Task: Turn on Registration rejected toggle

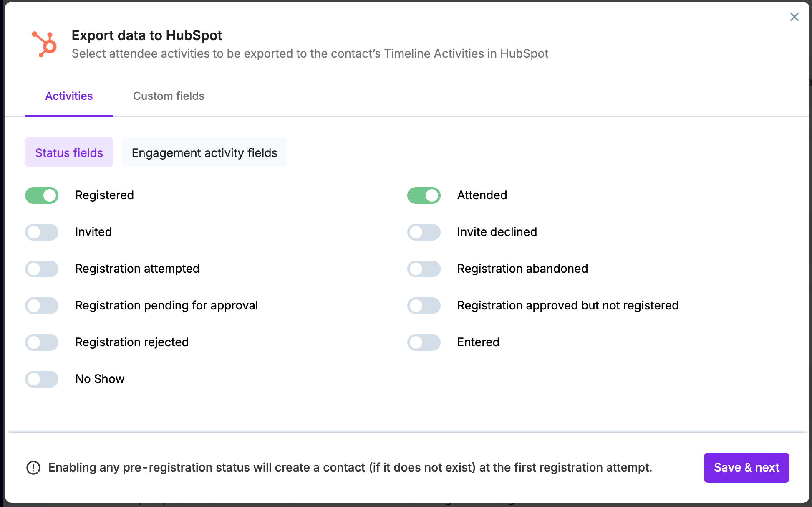Action: pos(42,342)
